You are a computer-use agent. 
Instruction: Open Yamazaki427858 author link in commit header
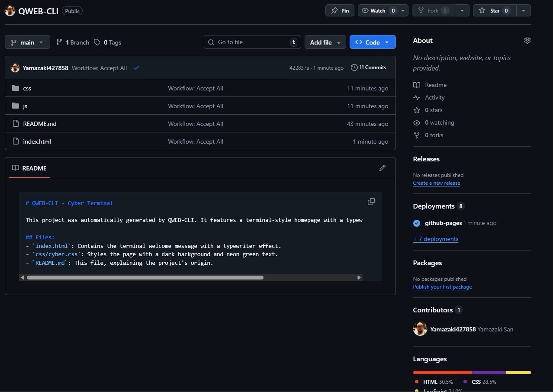[x=45, y=68]
